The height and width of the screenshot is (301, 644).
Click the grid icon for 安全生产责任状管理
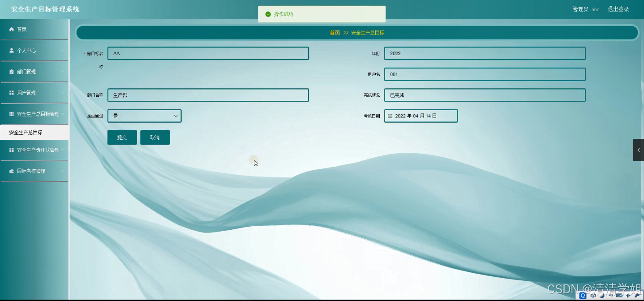12,150
